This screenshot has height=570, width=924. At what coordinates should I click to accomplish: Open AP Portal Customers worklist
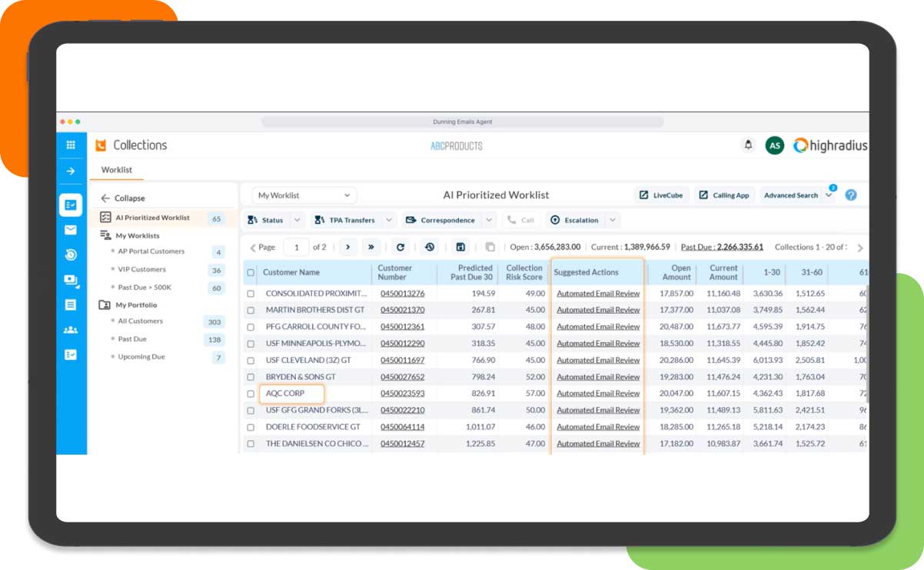151,252
